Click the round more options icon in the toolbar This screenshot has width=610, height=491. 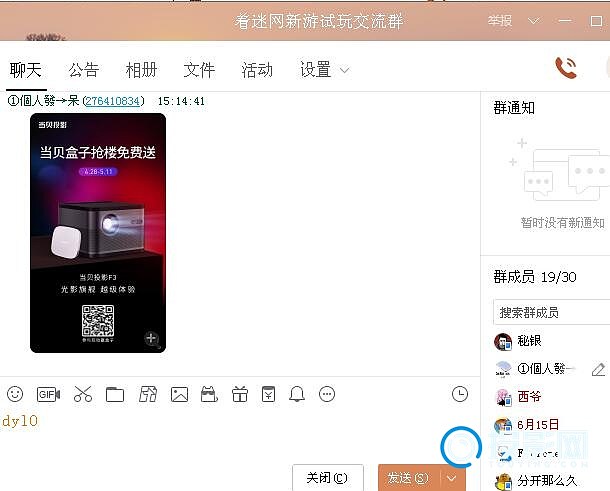point(327,394)
